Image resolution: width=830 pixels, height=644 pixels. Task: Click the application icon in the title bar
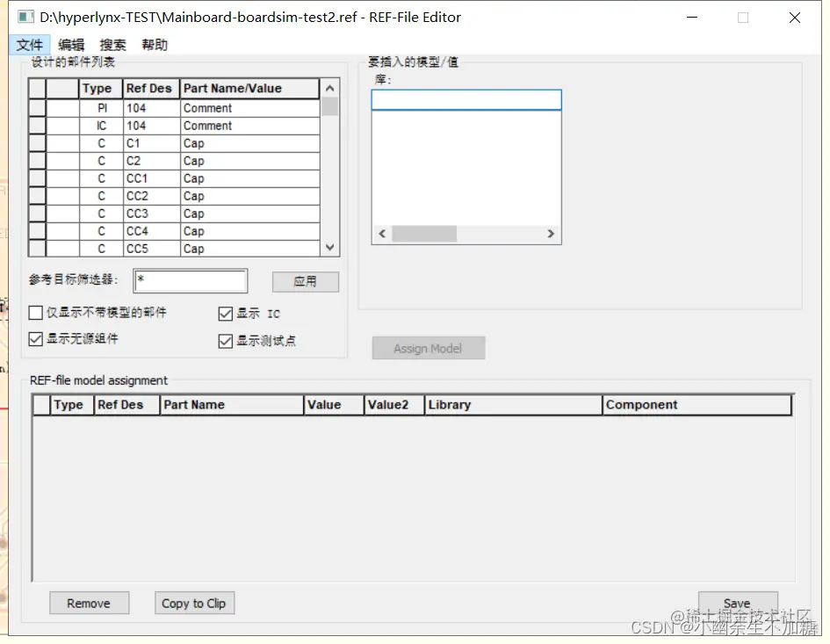pos(25,17)
